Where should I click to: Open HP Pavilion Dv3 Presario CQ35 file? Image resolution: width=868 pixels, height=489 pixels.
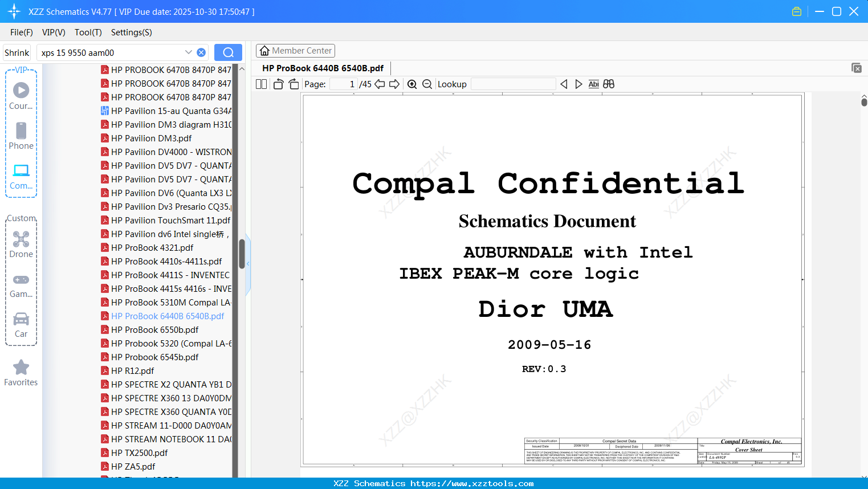[166, 206]
